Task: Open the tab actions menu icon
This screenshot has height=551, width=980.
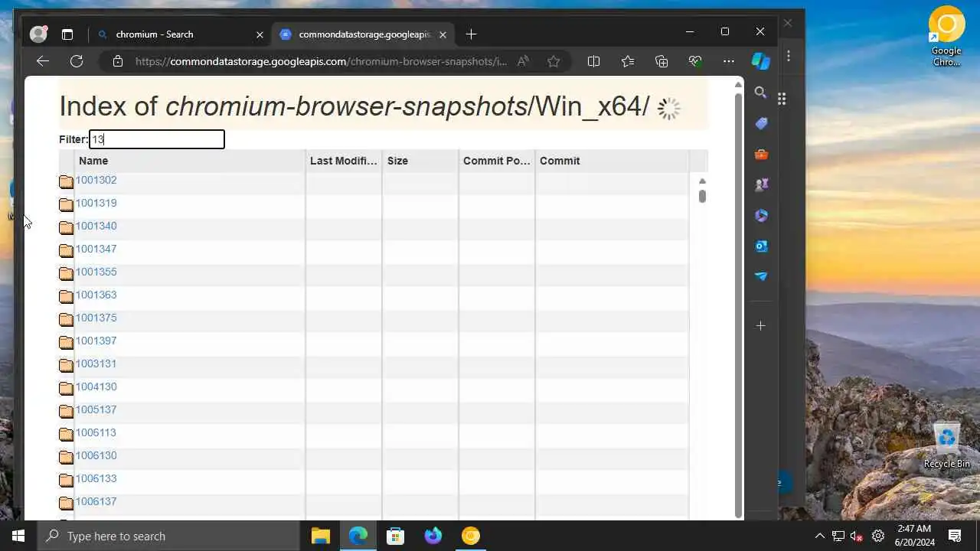Action: click(x=67, y=34)
